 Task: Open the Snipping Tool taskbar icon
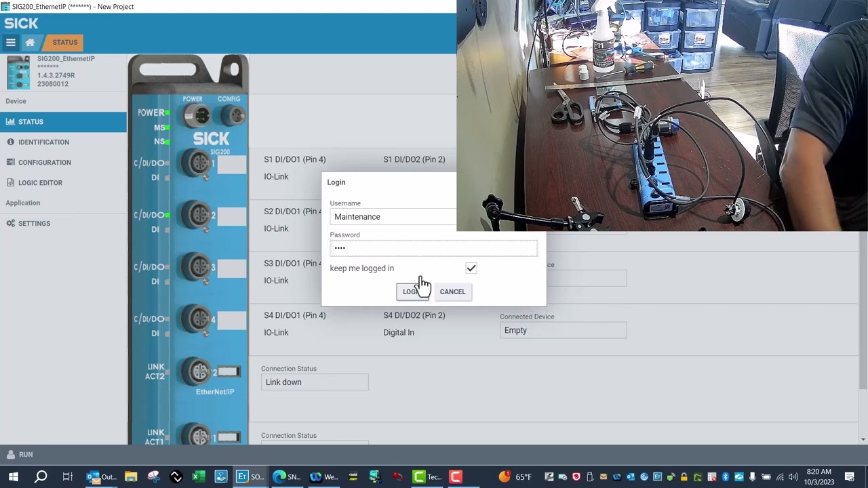coord(153,476)
